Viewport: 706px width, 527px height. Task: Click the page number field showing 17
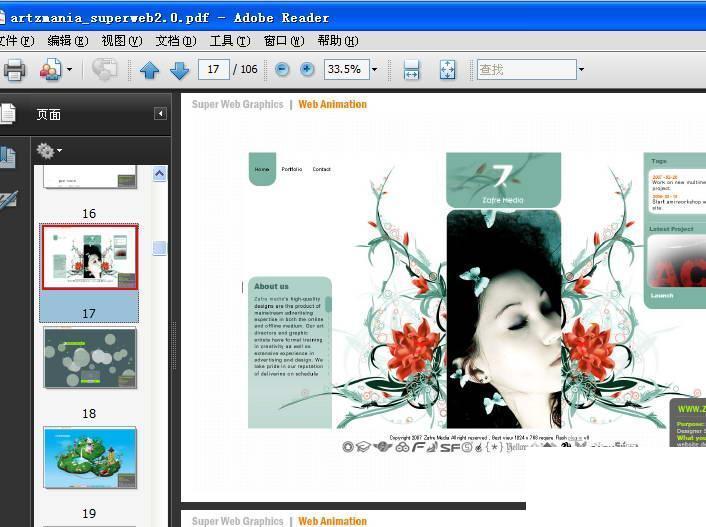click(x=214, y=69)
